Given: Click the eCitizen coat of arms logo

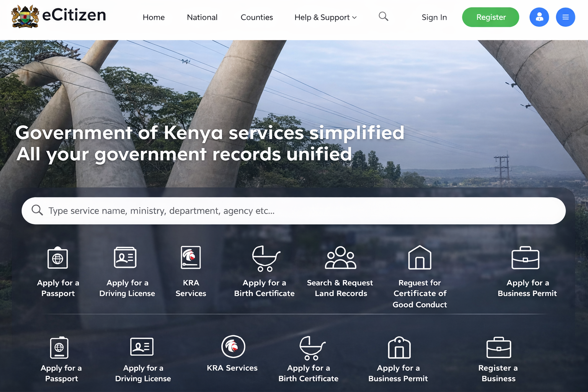Looking at the screenshot, I should coord(25,16).
